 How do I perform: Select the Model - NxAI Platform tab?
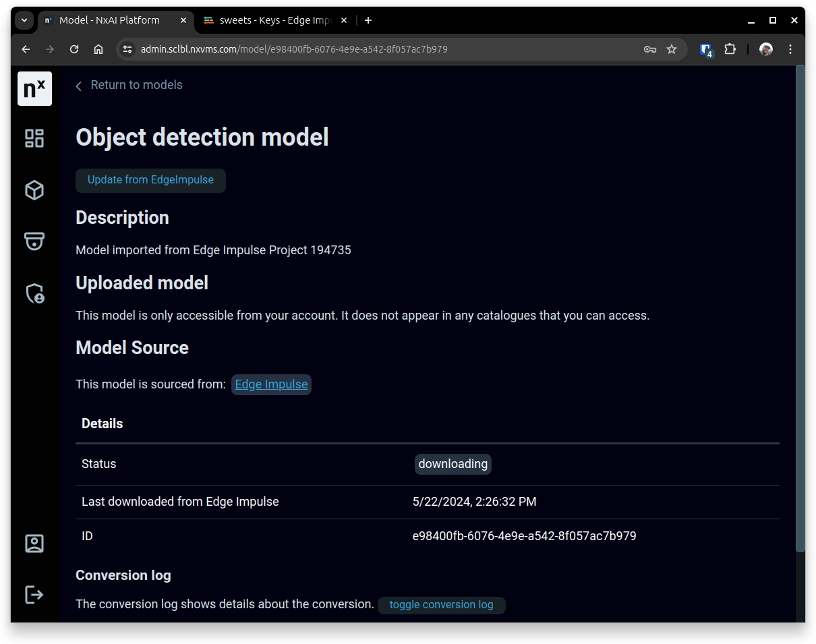tap(109, 20)
